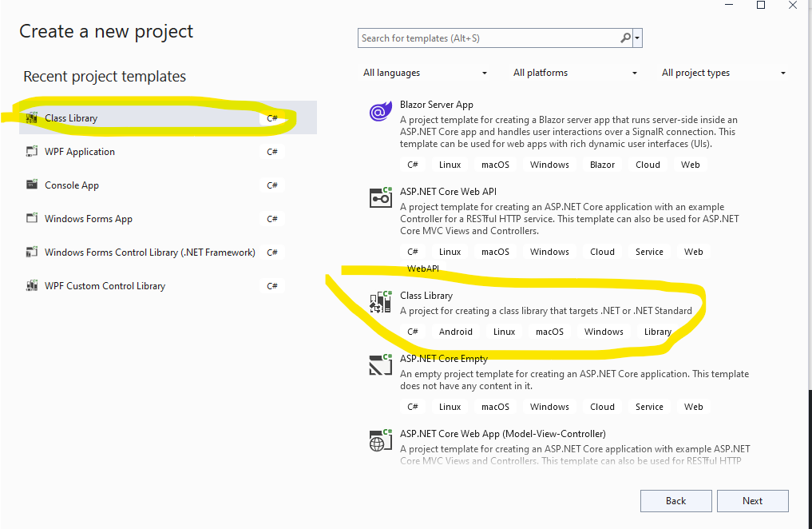Open the All languages dropdown
Screen dimensions: 812x529
point(425,73)
